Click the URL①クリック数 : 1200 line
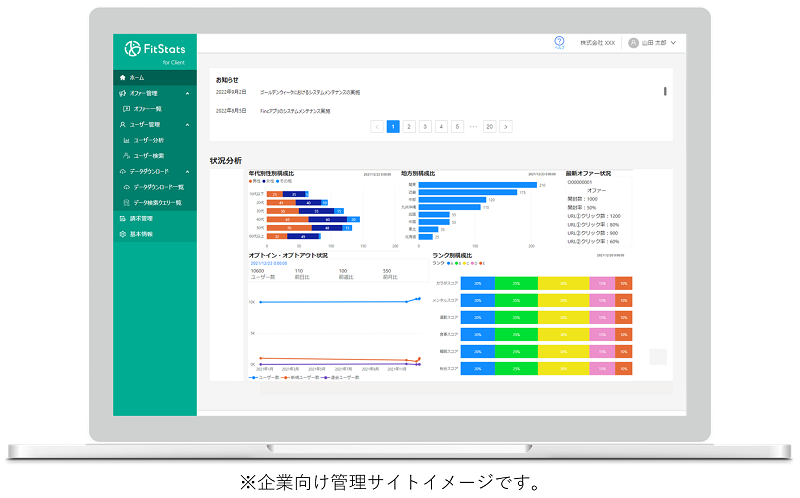 (594, 216)
